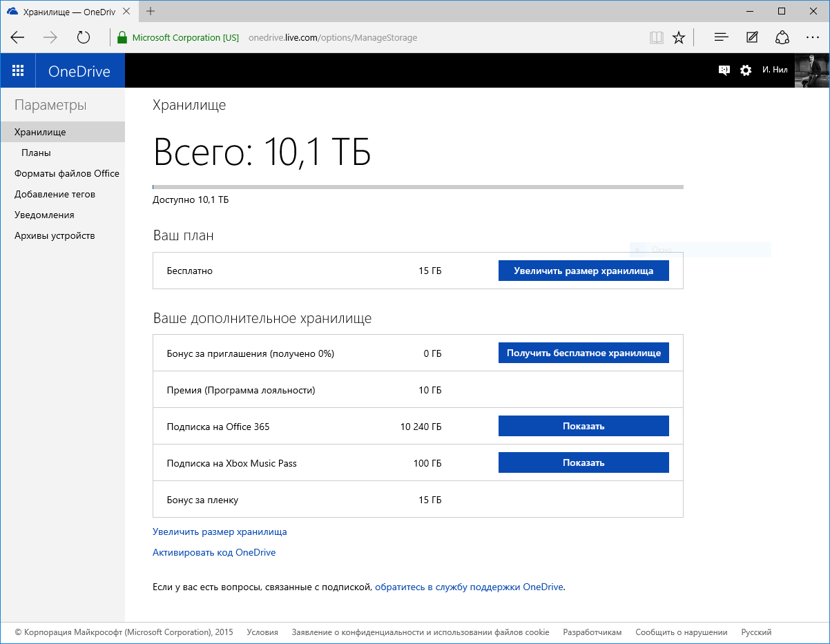Screen dimensions: 830x644
Task: Select Планы in the sidebar
Action: coord(36,153)
